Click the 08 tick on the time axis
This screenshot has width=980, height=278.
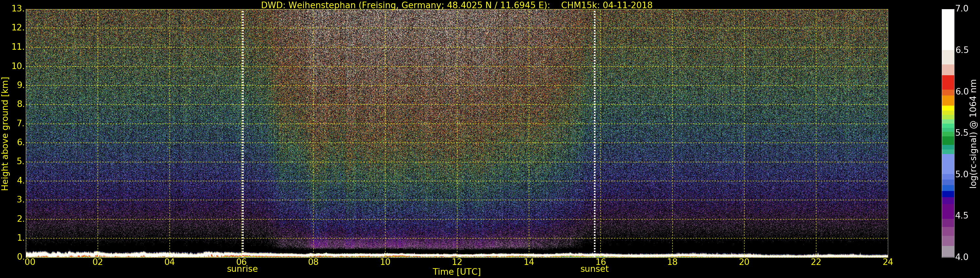[313, 262]
